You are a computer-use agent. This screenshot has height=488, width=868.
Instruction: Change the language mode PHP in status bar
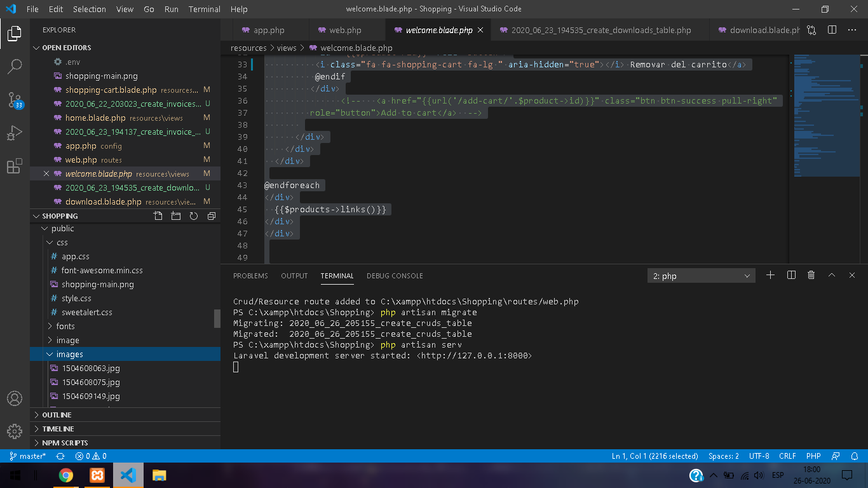pyautogui.click(x=813, y=456)
